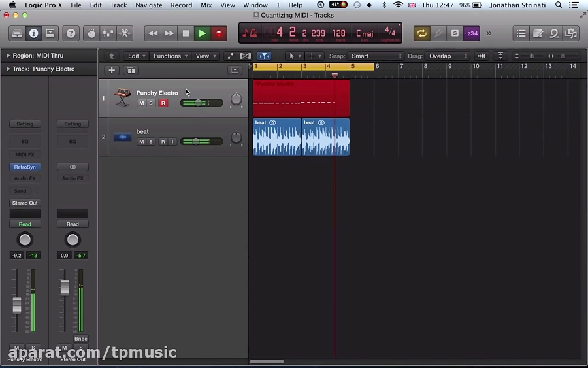Start playback with green Play button
The width and height of the screenshot is (588, 368).
pos(202,33)
